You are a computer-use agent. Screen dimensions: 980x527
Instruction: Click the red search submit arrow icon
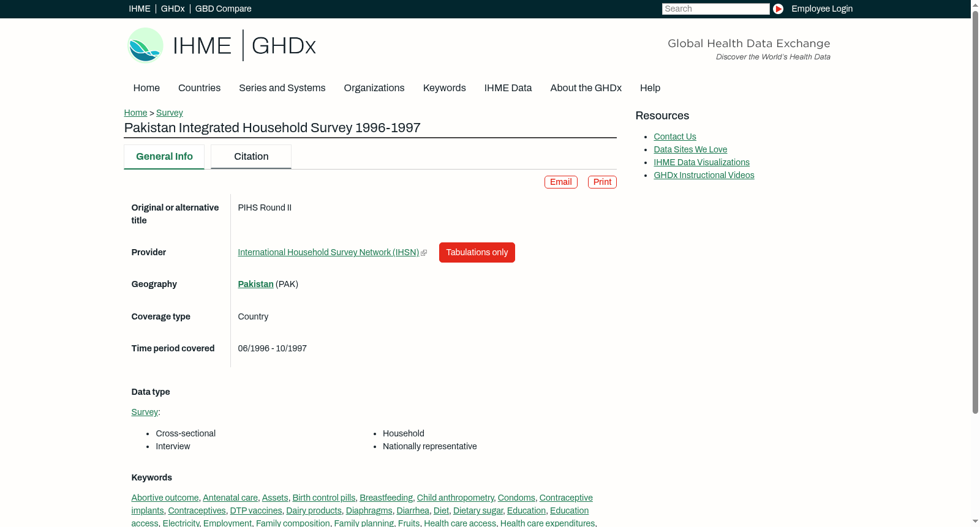(x=778, y=9)
